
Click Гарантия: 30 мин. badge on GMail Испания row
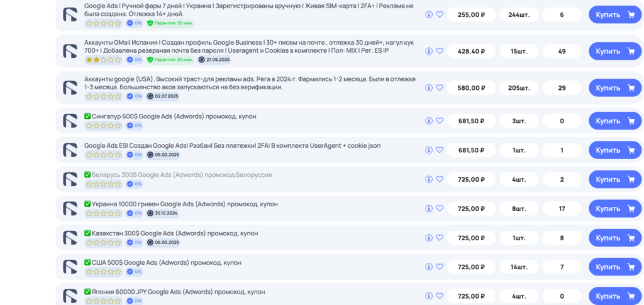click(x=170, y=60)
